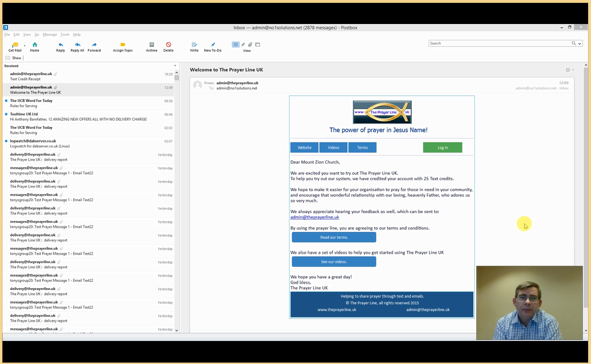The image size is (591, 364).
Task: Switch to the messages list view
Action: tap(236, 45)
